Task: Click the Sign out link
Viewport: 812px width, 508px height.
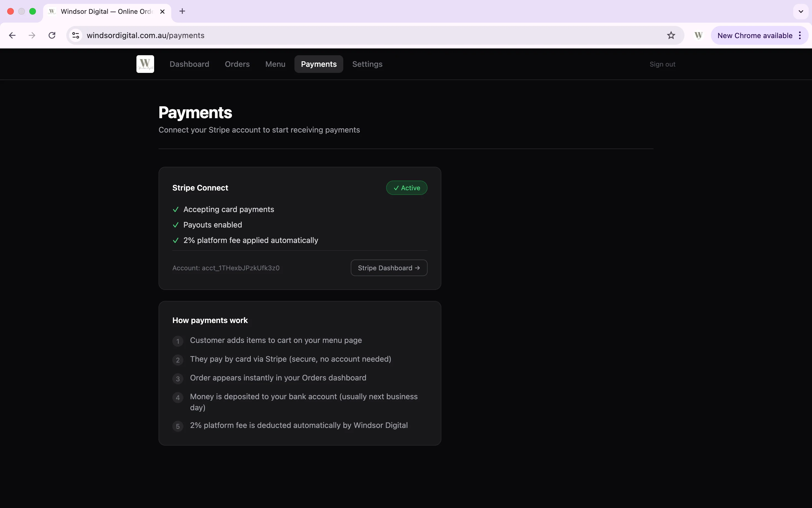Action: [662, 64]
